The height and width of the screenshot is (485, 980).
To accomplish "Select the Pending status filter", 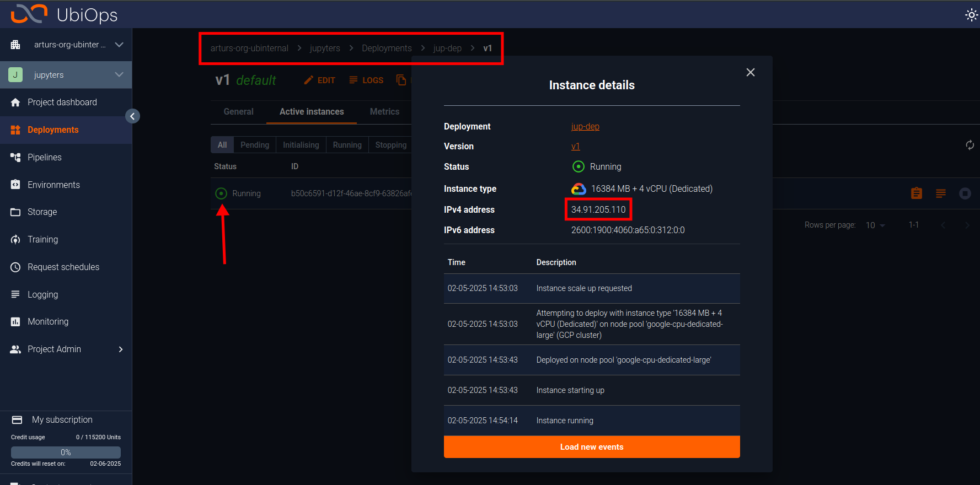I will [x=255, y=145].
